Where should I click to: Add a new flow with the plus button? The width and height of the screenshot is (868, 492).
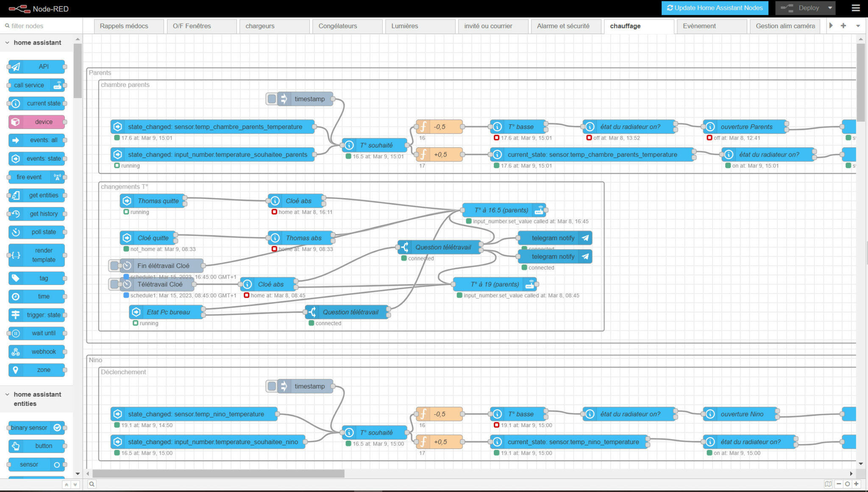pyautogui.click(x=843, y=25)
